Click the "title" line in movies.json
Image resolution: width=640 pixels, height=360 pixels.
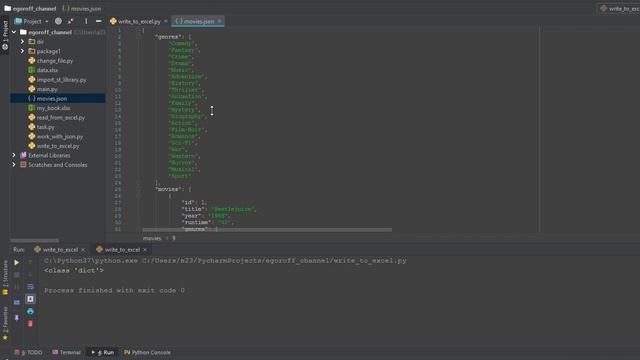click(x=219, y=209)
